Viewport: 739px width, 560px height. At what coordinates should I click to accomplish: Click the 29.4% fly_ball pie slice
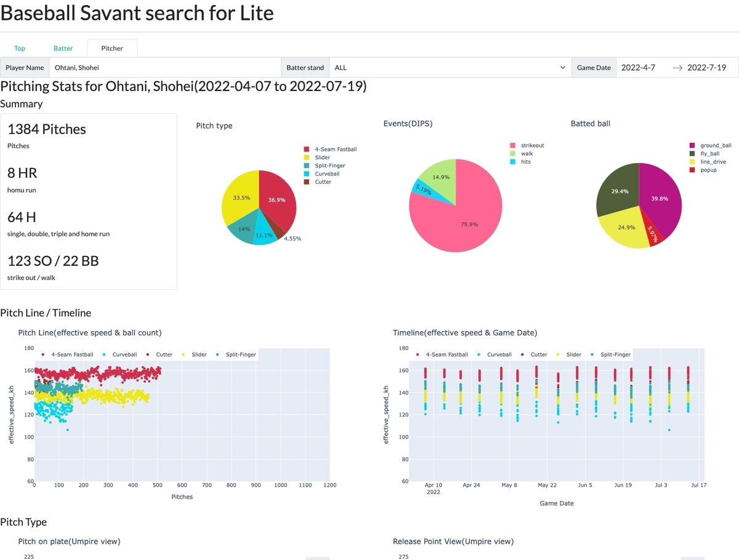point(620,191)
